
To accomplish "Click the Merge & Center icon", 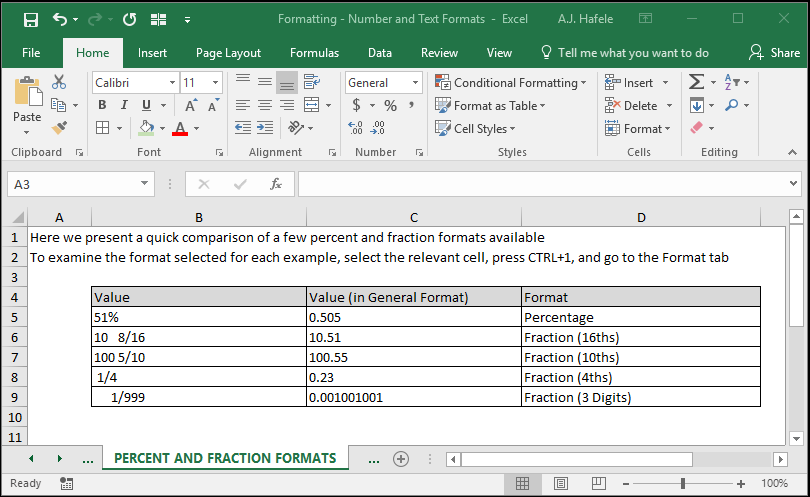I will 311,105.
